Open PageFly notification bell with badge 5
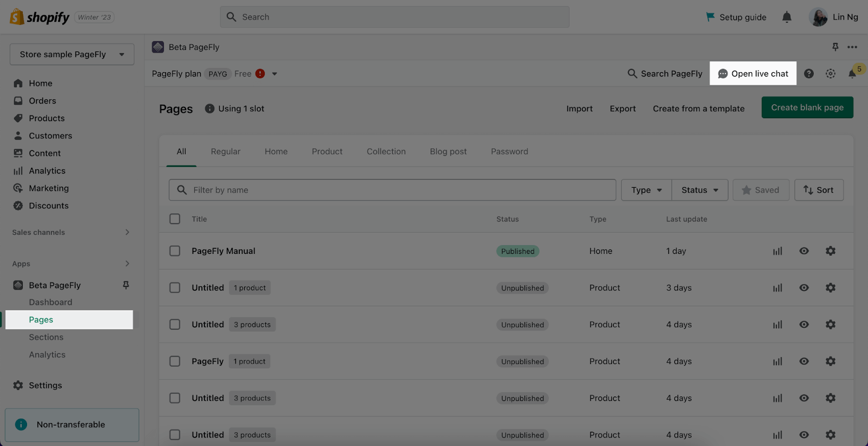 coord(853,74)
